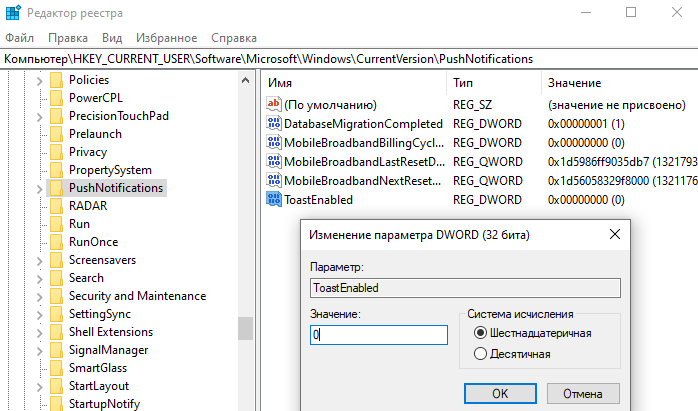The height and width of the screenshot is (411, 698).
Task: Click the SignalManager folder icon
Action: [x=57, y=350]
